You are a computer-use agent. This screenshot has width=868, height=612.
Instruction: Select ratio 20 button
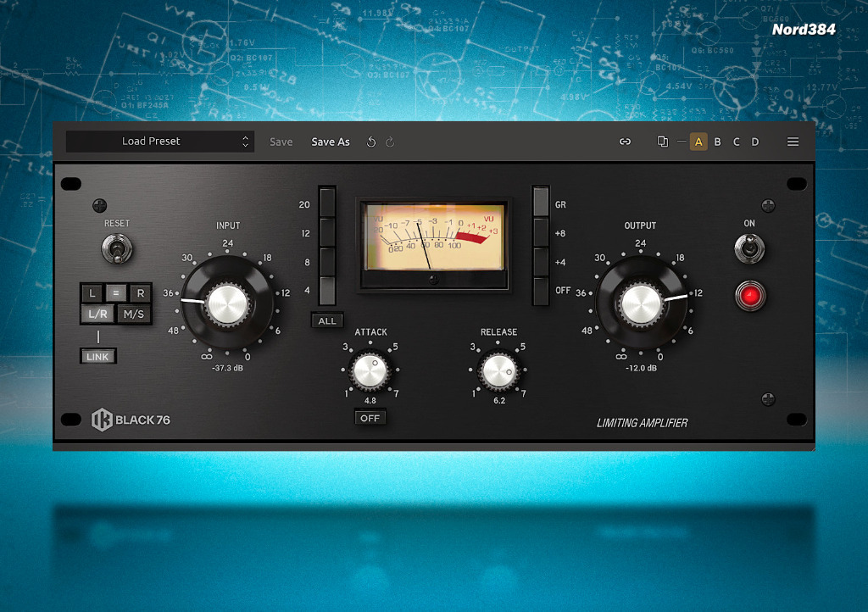click(327, 203)
